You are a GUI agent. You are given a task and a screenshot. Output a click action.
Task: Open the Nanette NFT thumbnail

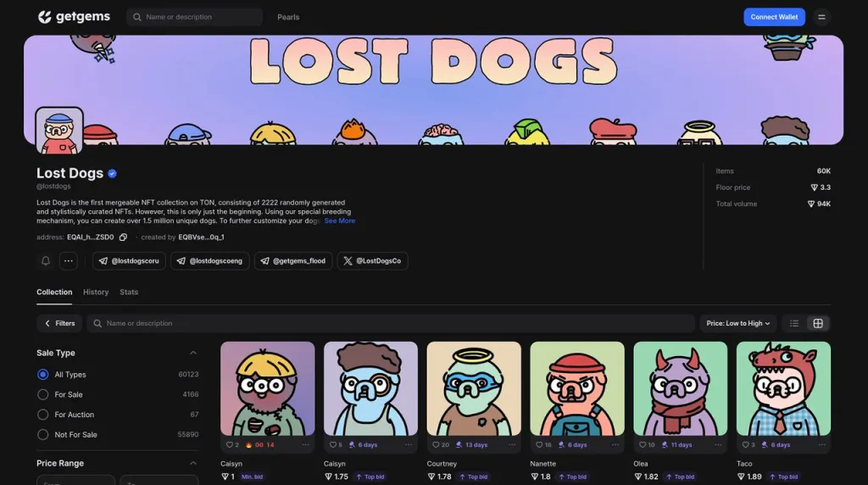point(577,388)
